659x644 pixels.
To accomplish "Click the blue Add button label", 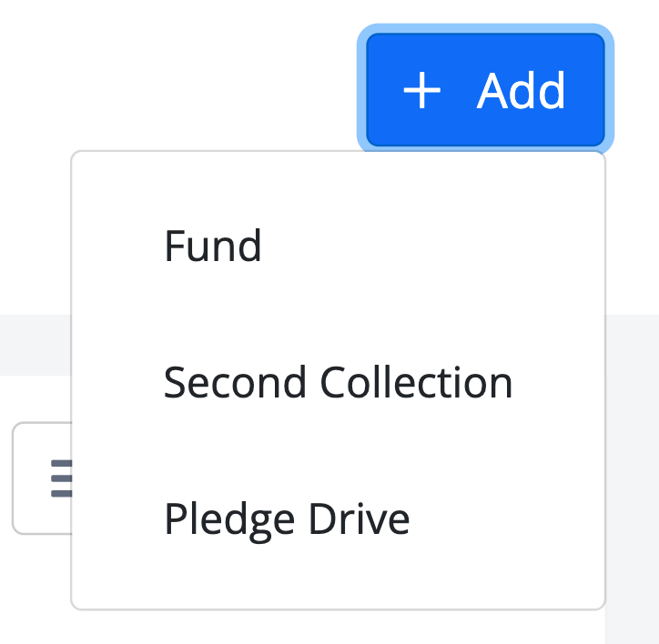I will (521, 90).
